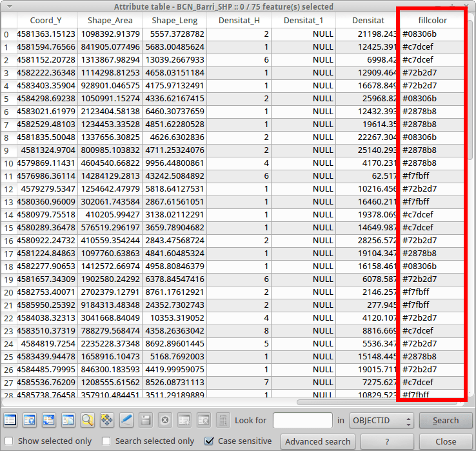Click the Look for text field

[x=302, y=421]
